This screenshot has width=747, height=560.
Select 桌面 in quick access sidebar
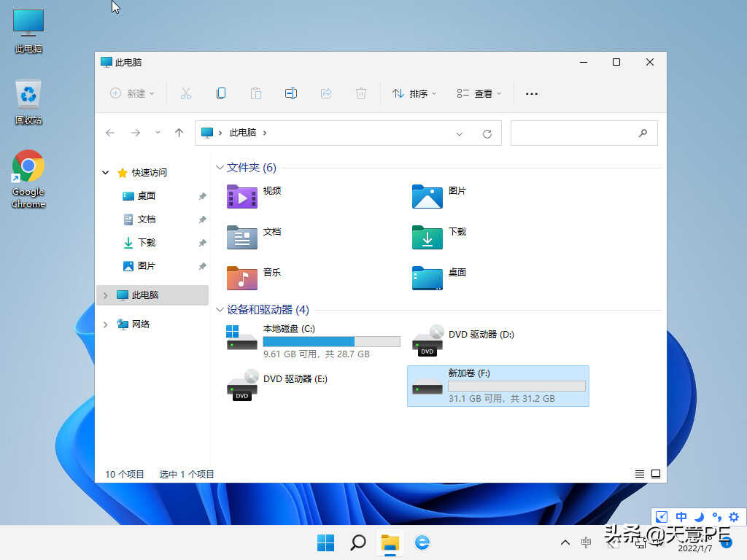click(x=146, y=196)
